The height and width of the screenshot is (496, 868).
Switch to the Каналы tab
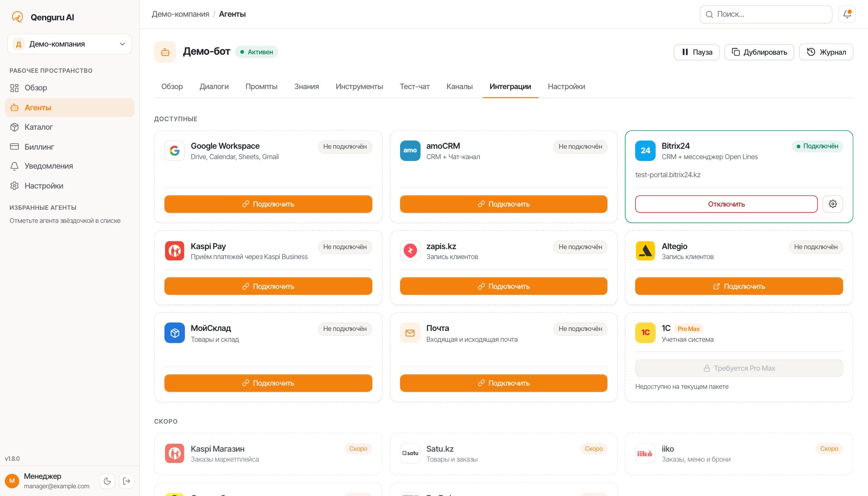[459, 86]
